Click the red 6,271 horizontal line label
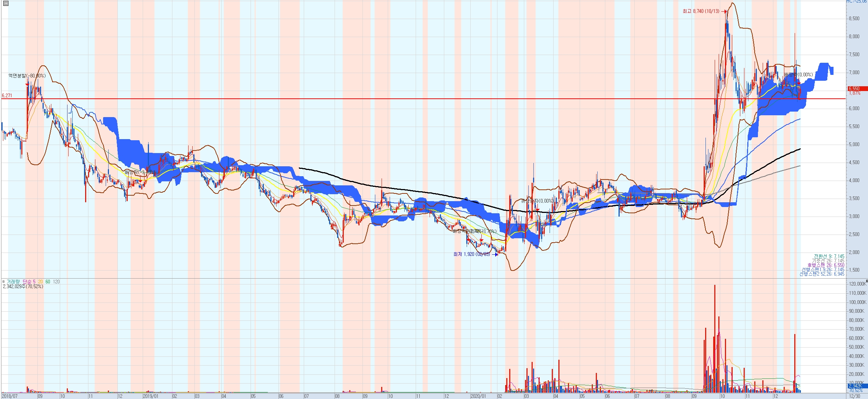This screenshot has height=399, width=868. click(x=7, y=95)
